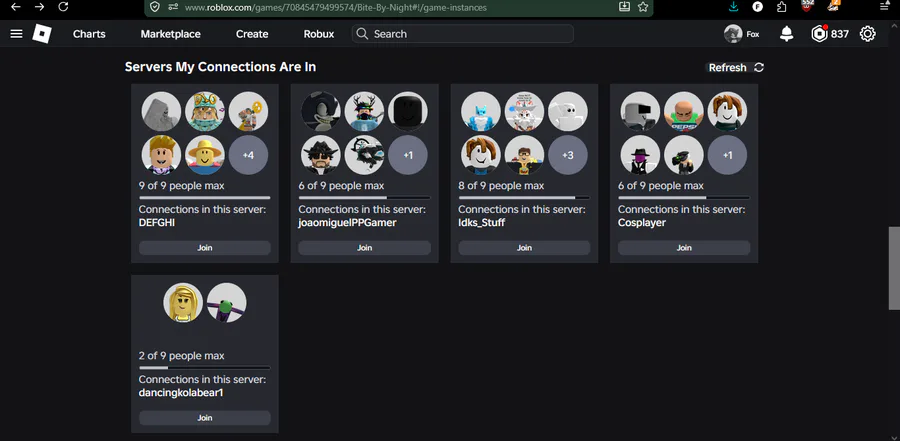The width and height of the screenshot is (900, 441).
Task: Show the +4 more players in DEFGHI server
Action: point(249,155)
